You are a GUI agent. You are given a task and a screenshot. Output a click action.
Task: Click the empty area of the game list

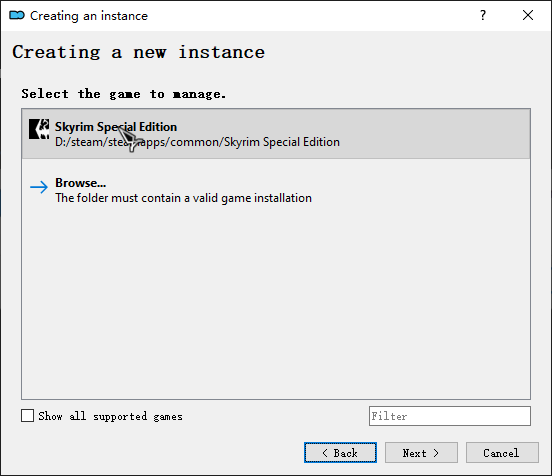tap(276, 303)
